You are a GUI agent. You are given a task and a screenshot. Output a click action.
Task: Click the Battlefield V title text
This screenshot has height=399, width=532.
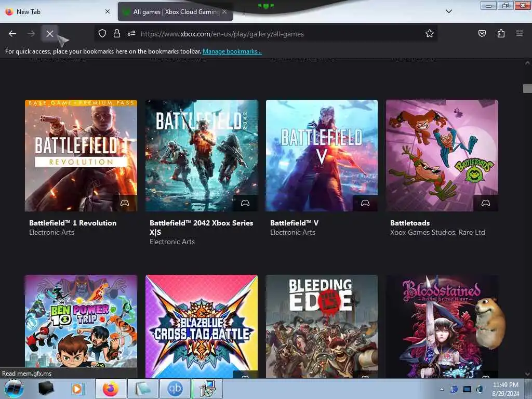(294, 223)
